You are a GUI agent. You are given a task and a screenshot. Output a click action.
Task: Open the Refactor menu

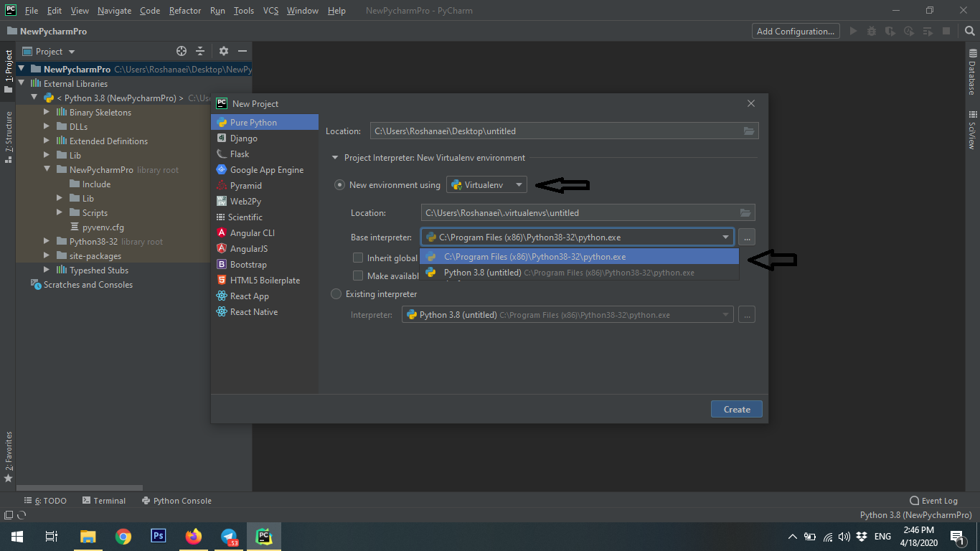coord(185,11)
